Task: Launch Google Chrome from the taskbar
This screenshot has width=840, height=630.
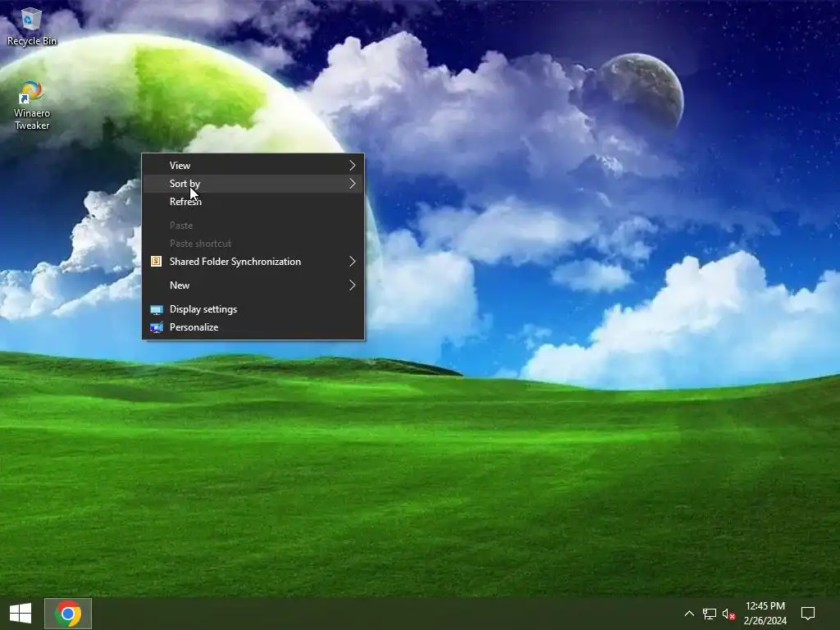Action: 68,614
